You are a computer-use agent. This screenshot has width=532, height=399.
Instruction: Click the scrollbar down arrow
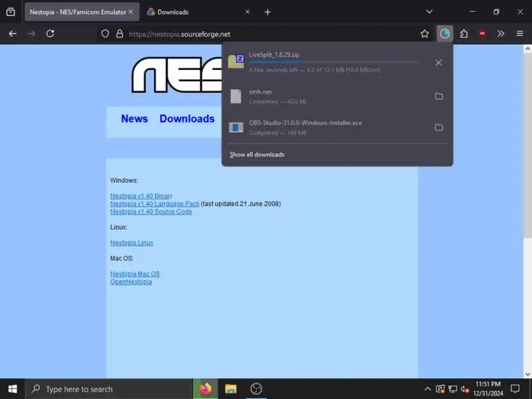coord(527,374)
